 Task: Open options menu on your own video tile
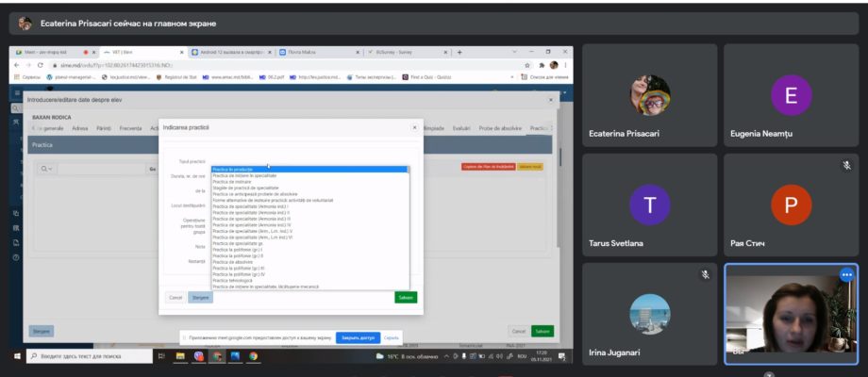(846, 274)
